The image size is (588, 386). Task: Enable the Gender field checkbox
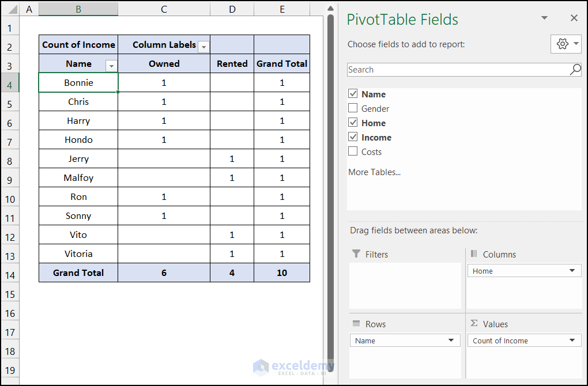tap(353, 108)
